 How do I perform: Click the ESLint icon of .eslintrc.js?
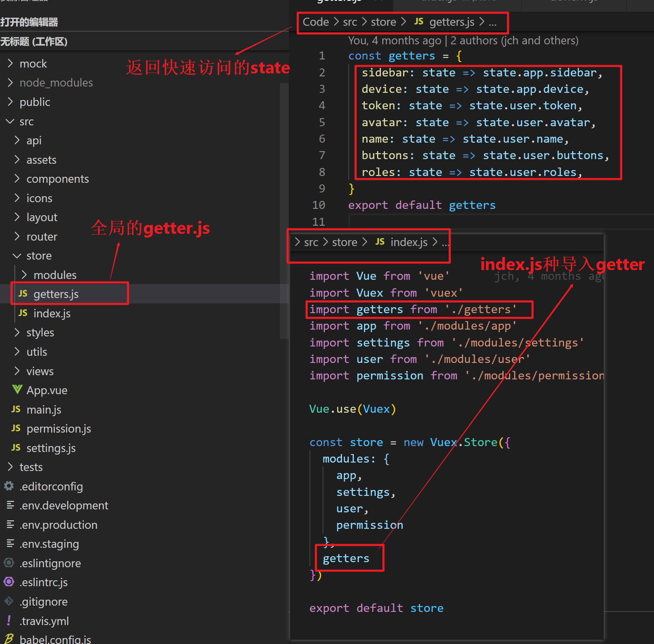pyautogui.click(x=9, y=582)
